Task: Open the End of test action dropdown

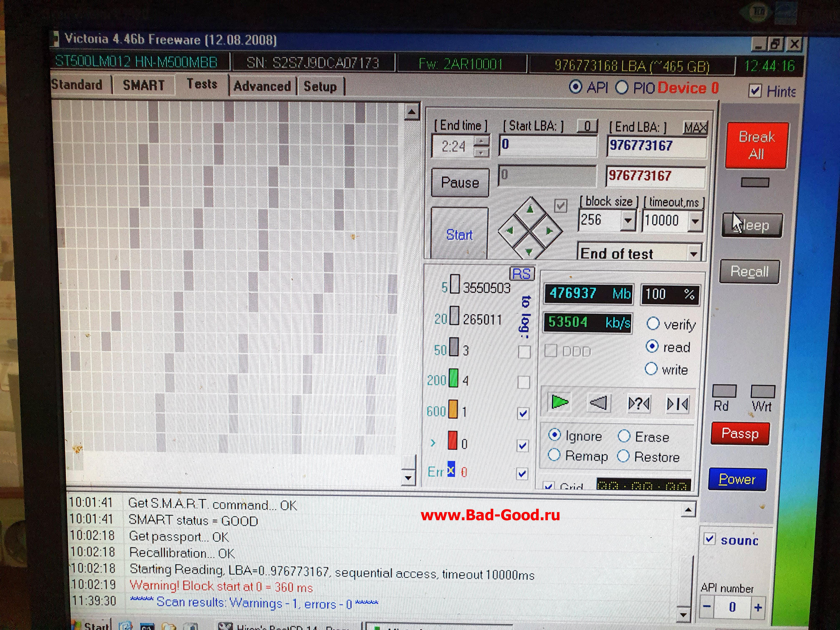Action: coord(693,254)
